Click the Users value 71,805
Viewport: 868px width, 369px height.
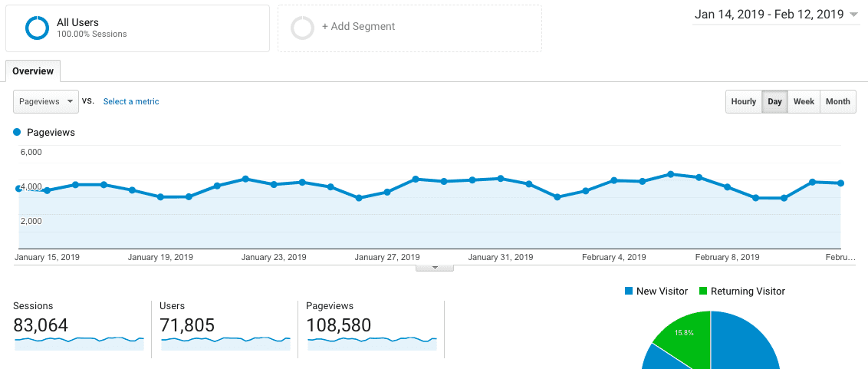[x=187, y=325]
